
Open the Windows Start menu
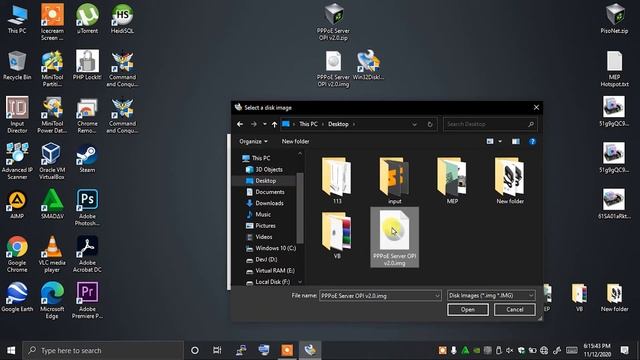(x=11, y=350)
